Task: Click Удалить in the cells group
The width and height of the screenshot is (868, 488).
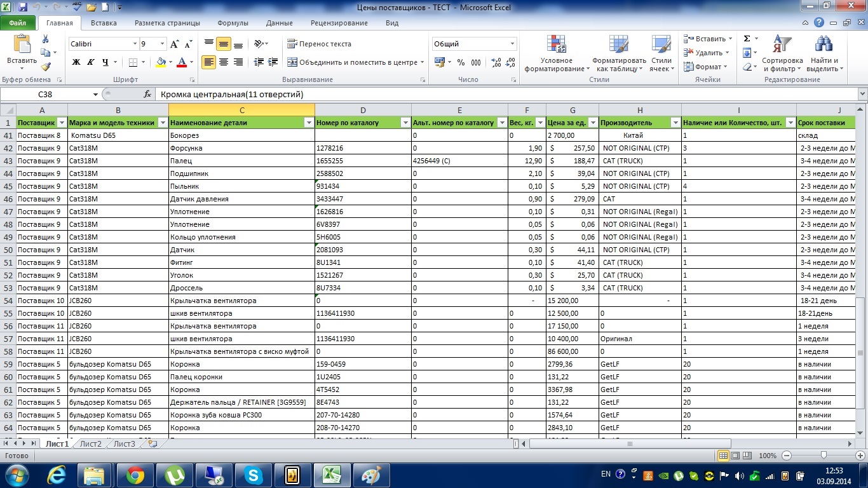Action: tap(705, 53)
